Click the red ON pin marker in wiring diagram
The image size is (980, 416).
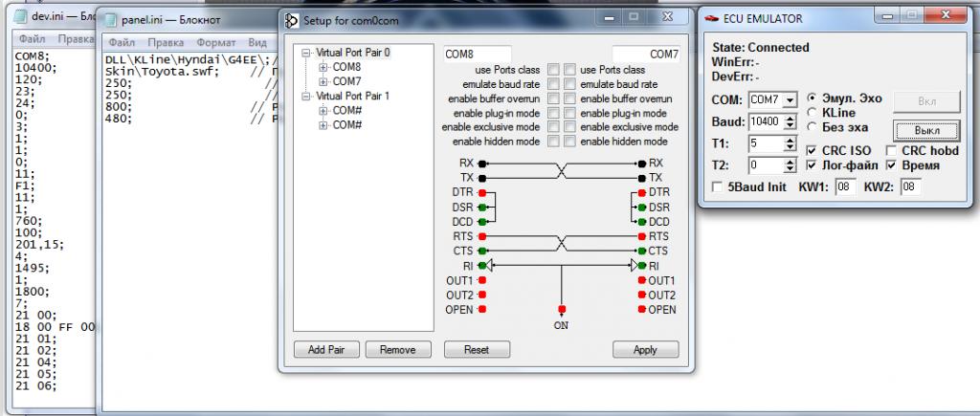562,309
